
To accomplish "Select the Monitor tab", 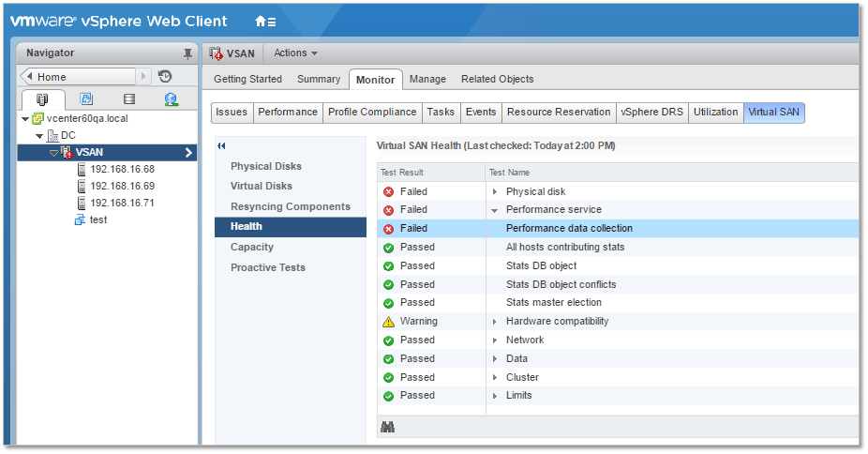I will click(375, 80).
